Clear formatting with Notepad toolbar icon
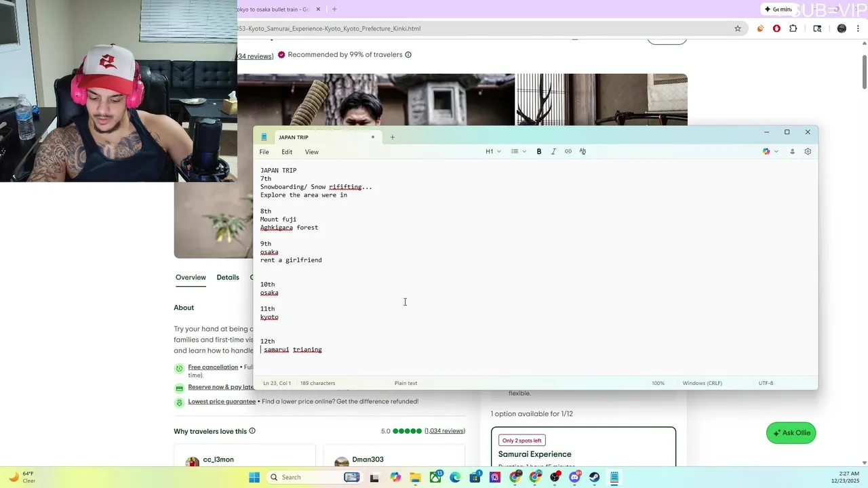This screenshot has height=488, width=868. pos(583,152)
